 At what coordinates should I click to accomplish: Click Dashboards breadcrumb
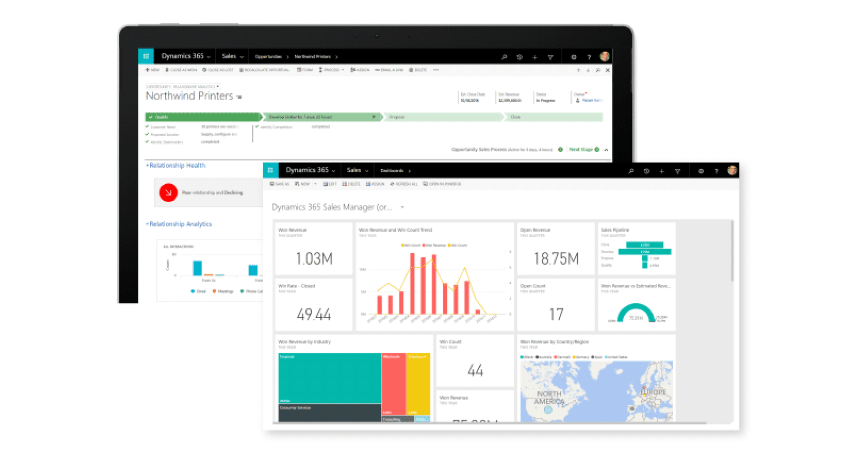[392, 171]
